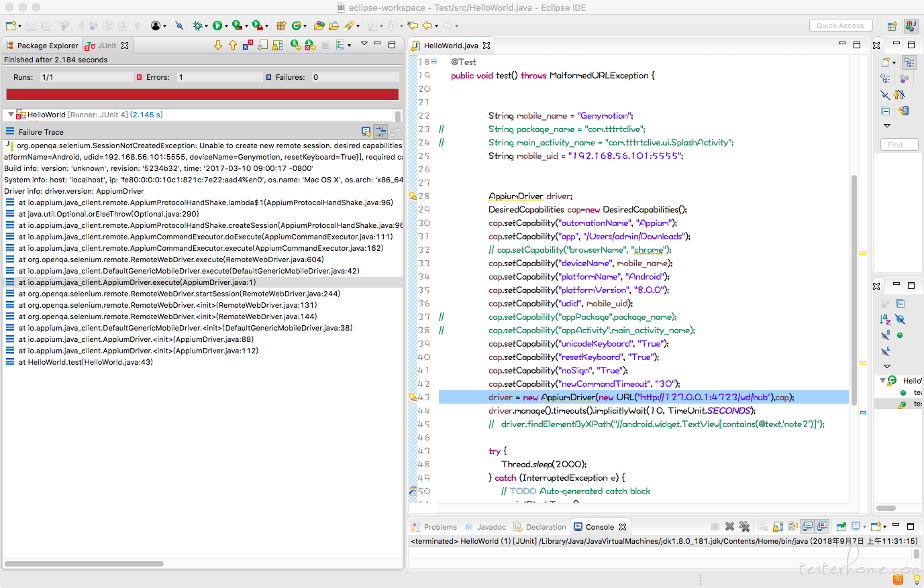Click the Skip All Breakpoints toolbar icon
The width and height of the screenshot is (924, 588).
coord(178,25)
